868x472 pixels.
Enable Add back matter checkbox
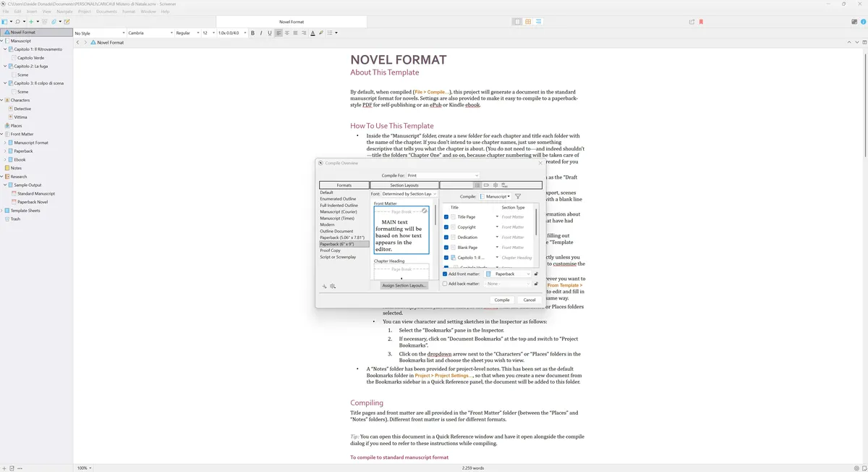point(445,284)
